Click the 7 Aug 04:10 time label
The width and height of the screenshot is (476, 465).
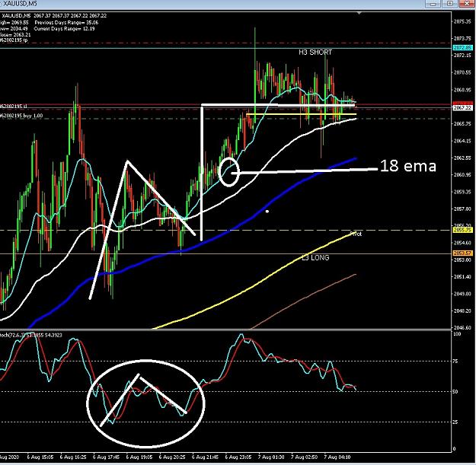tap(337, 457)
